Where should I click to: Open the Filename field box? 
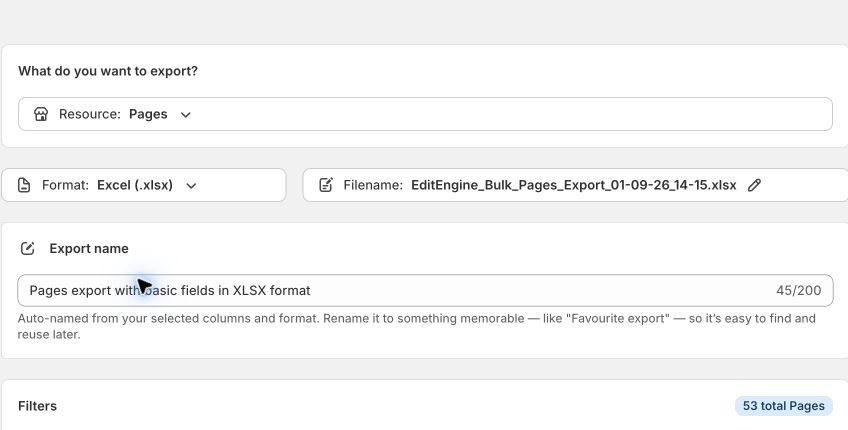575,185
